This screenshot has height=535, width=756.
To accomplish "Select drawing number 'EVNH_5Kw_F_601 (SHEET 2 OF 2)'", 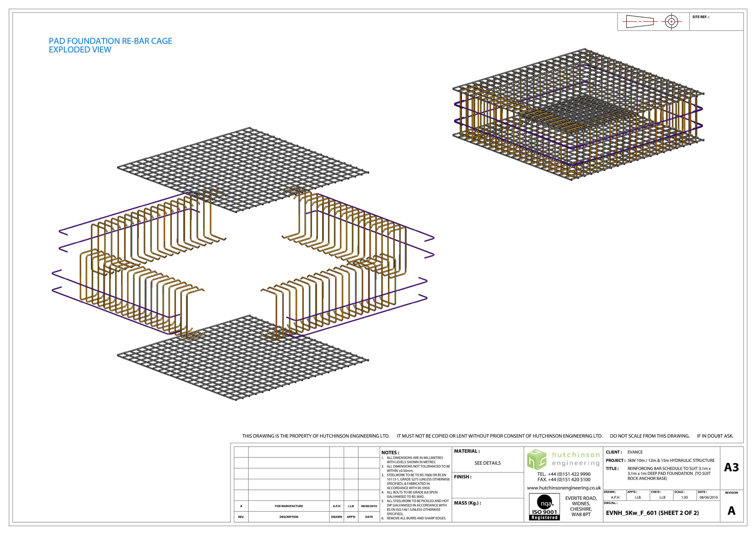I will pyautogui.click(x=652, y=513).
